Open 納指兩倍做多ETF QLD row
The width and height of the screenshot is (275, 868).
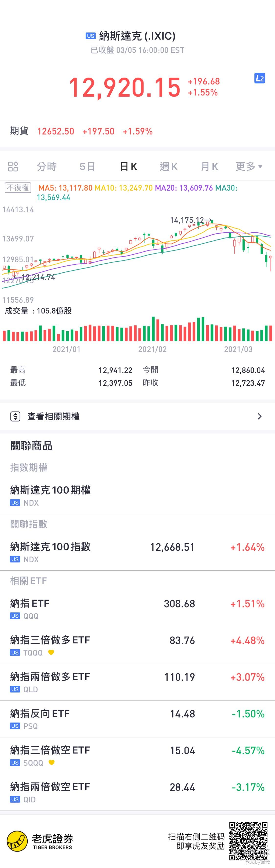coord(137,682)
